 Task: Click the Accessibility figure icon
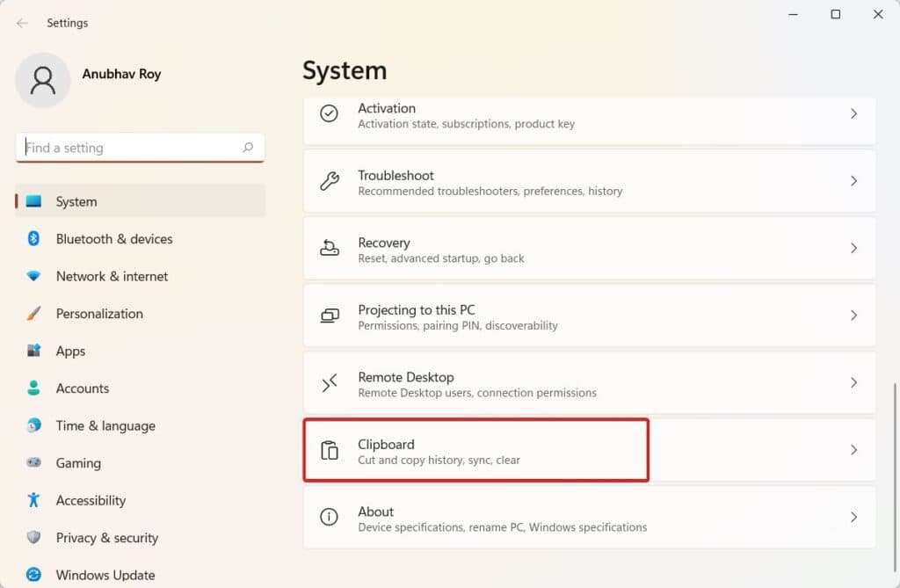[34, 500]
